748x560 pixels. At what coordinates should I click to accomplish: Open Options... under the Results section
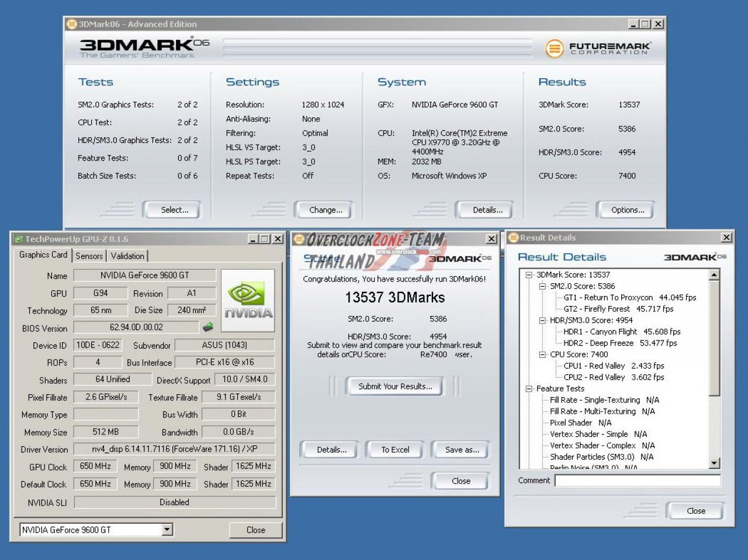point(625,210)
